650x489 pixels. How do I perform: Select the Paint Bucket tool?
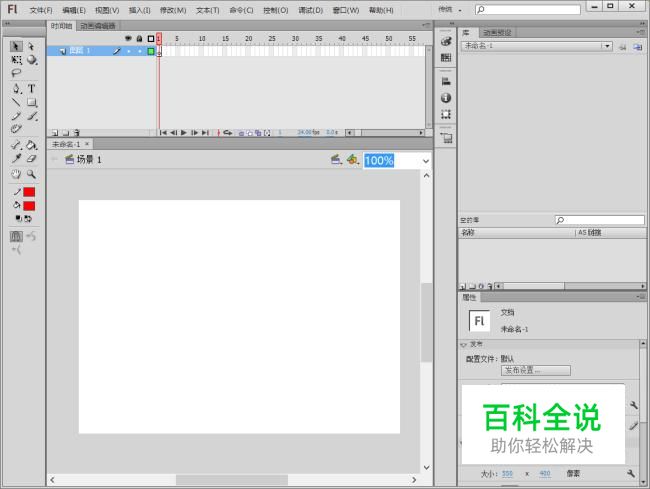pos(32,145)
